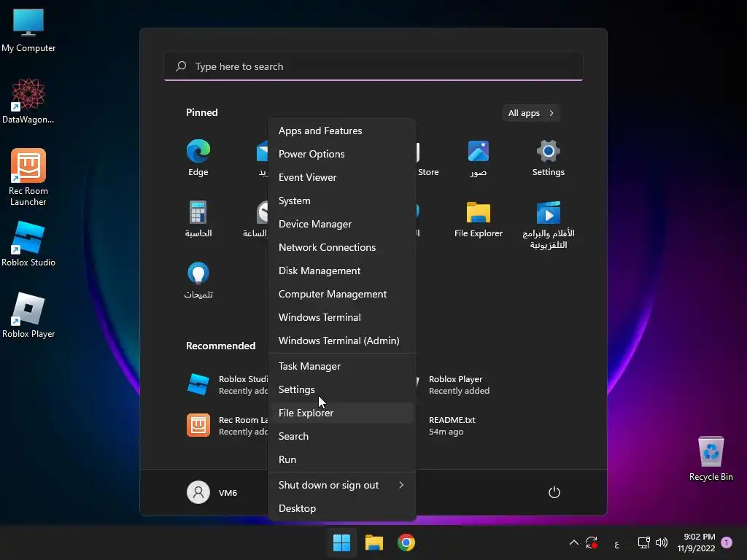Open recommended Roblox Studio item
This screenshot has height=560, width=747.
[x=227, y=384]
